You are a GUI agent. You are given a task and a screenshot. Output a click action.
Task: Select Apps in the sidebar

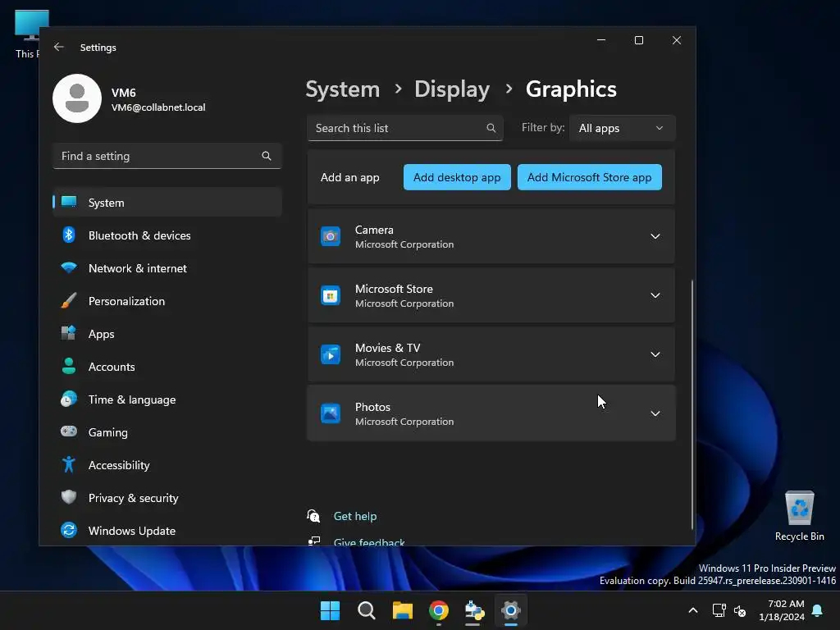(x=167, y=334)
